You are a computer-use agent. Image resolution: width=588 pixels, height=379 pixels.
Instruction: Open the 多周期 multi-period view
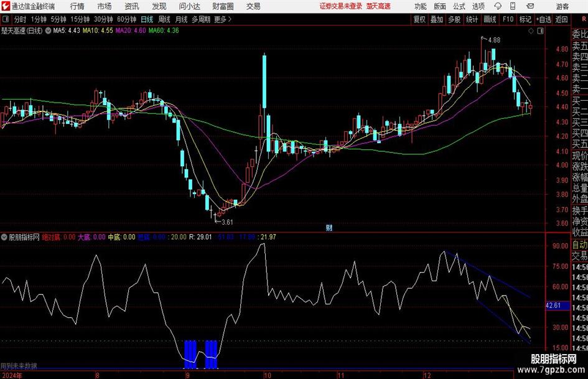click(200, 19)
